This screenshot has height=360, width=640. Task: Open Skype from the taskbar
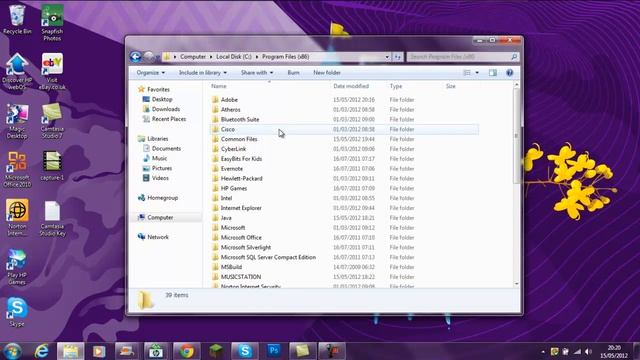coord(245,351)
